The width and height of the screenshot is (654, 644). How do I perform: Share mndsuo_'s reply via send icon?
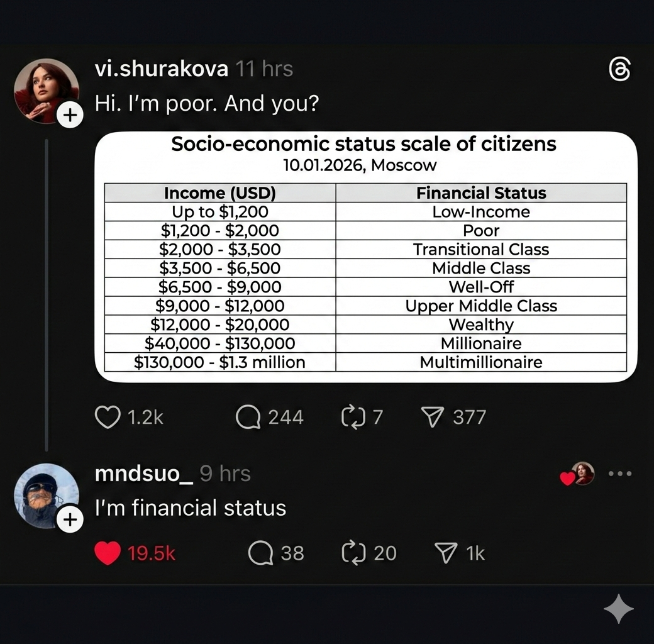click(x=446, y=553)
